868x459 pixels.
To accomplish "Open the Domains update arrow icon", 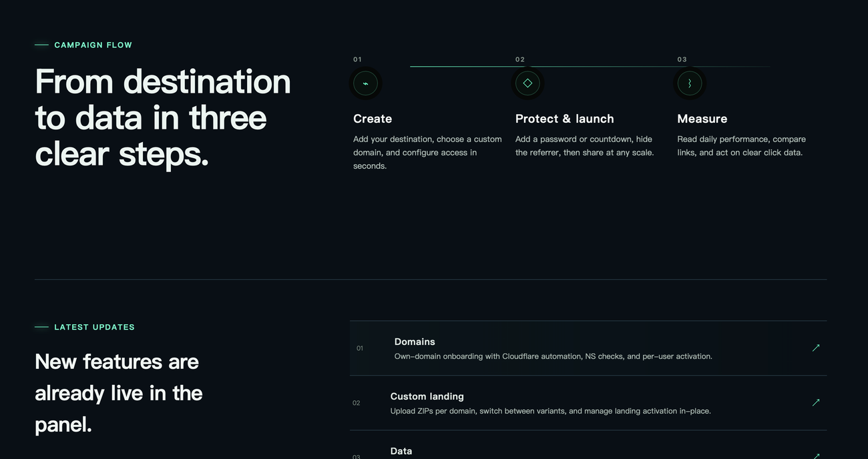I will [x=815, y=348].
